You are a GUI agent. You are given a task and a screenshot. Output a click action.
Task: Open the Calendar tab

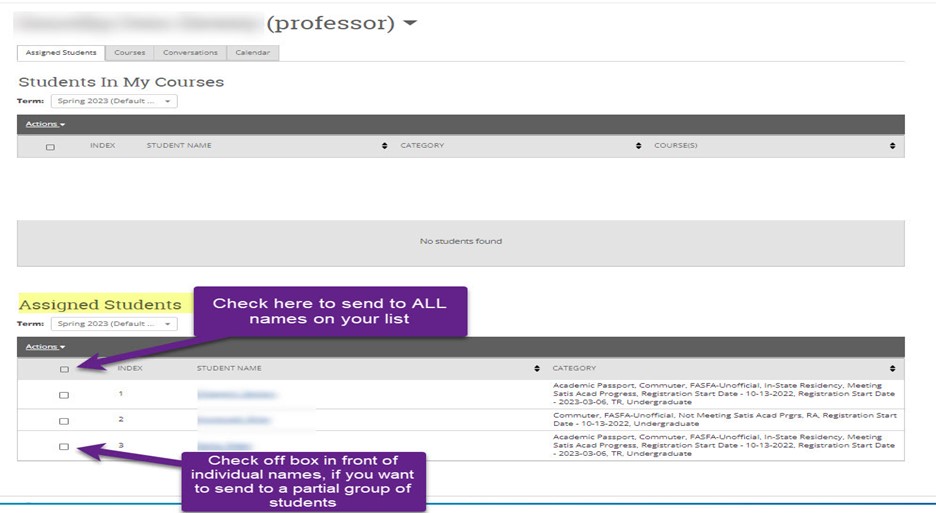(252, 53)
